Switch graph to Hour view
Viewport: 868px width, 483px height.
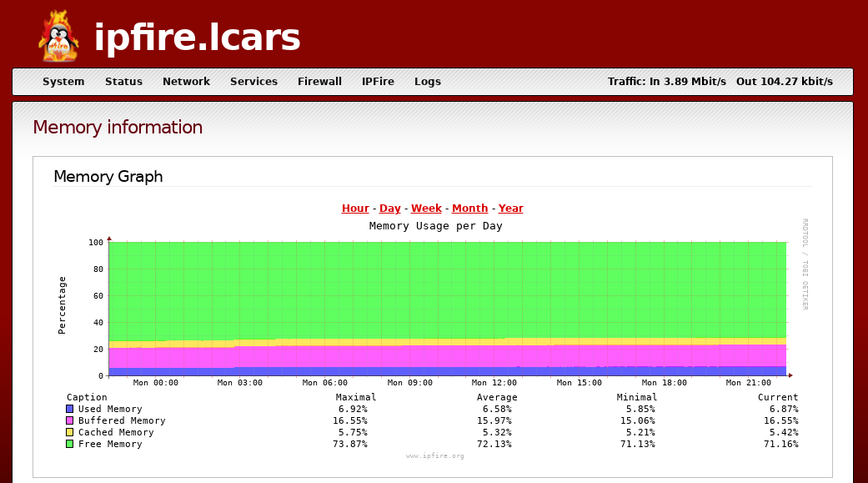pos(355,209)
